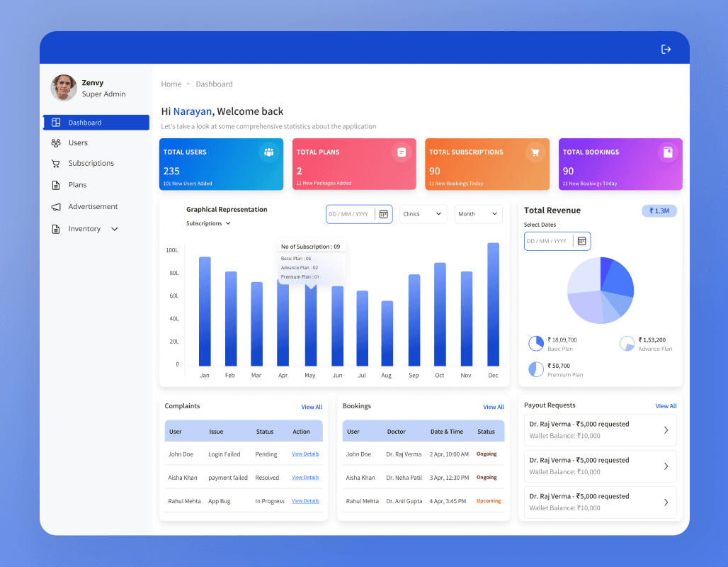Open the second payout request chevron
The height and width of the screenshot is (567, 728).
click(x=666, y=466)
